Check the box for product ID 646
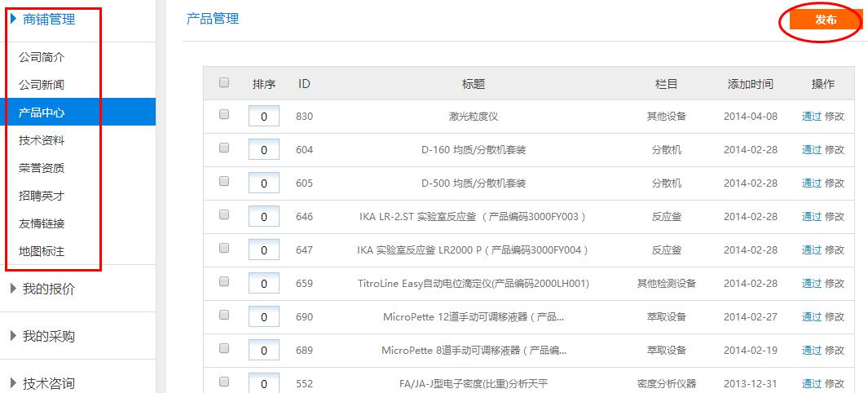 (224, 214)
